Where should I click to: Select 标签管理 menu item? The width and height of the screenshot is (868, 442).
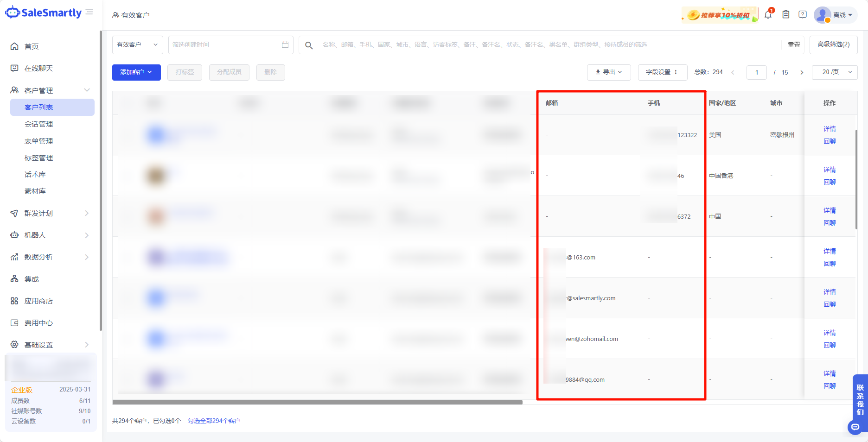(x=38, y=158)
